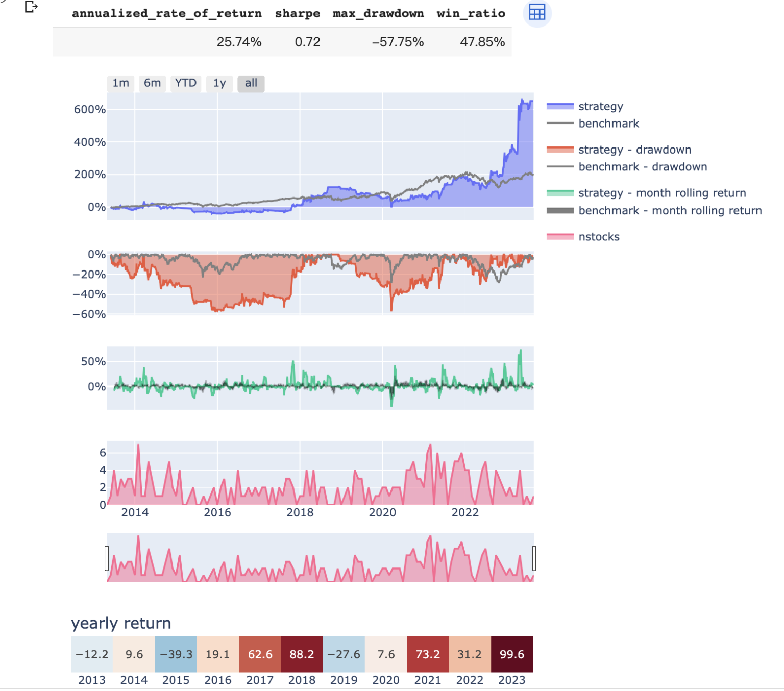784x691 pixels.
Task: Click the max_drawdown column header
Action: tap(378, 14)
